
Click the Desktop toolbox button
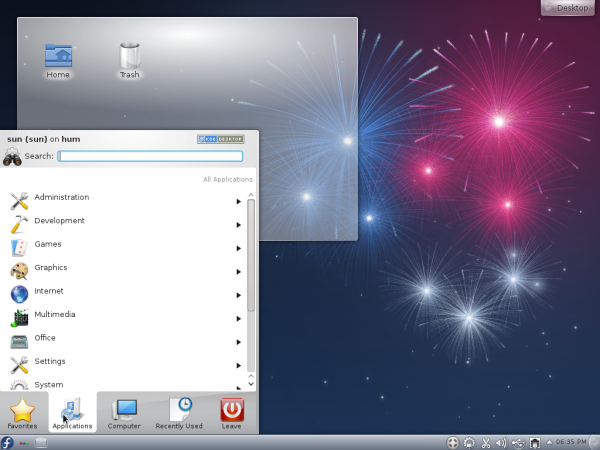(x=569, y=8)
